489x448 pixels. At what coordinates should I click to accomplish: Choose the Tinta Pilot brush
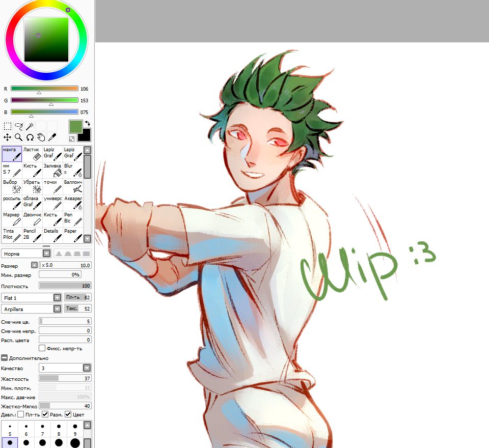click(12, 235)
